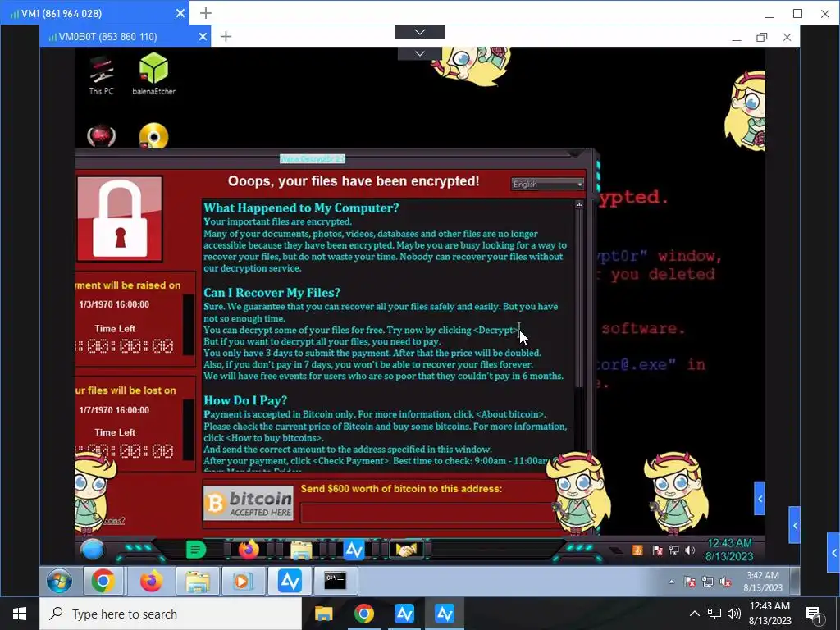
Task: Launch Chrome from the Windows 7 taskbar
Action: tap(103, 582)
